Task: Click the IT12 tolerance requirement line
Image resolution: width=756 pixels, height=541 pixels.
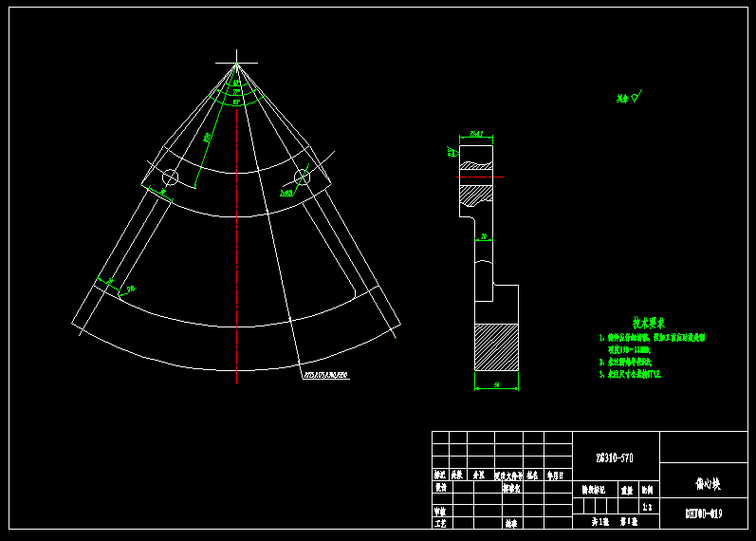Action: [630, 374]
